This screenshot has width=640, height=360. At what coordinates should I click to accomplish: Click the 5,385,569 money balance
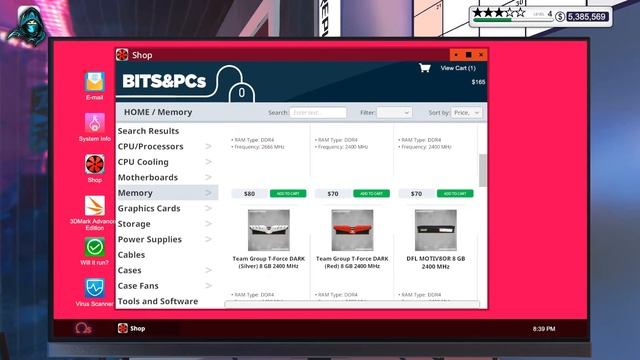(x=587, y=17)
